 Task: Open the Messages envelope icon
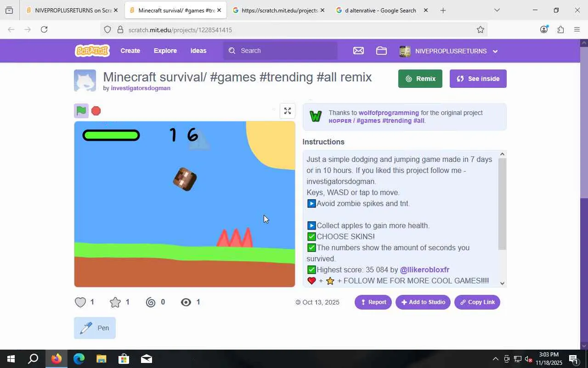[x=358, y=51]
